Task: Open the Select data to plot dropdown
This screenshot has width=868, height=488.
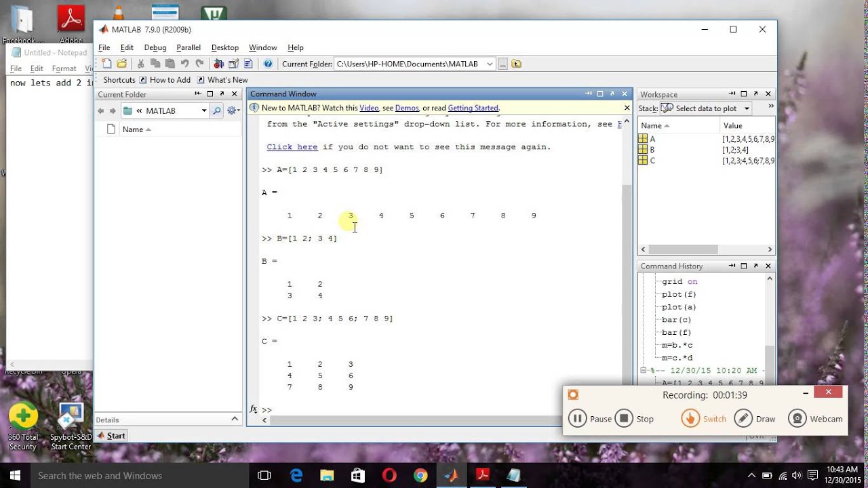Action: click(x=747, y=108)
